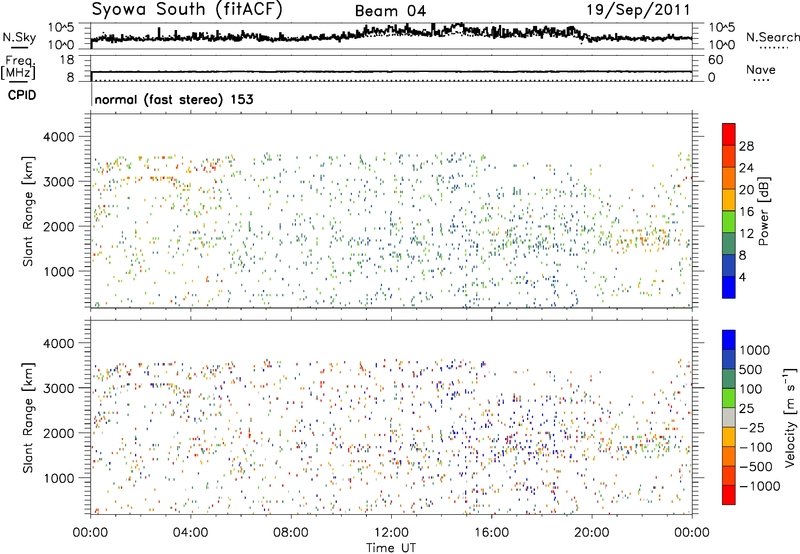The height and width of the screenshot is (554, 800).
Task: Select the 'CPID' row label
Action: pos(22,95)
